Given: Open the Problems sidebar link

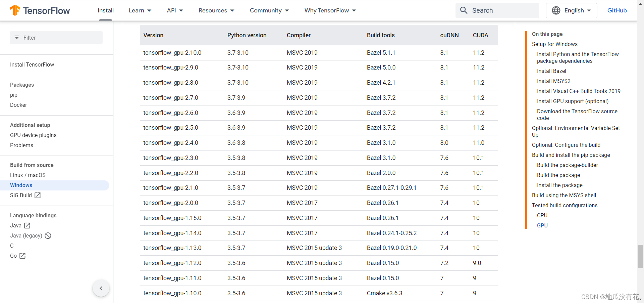Looking at the screenshot, I should [x=21, y=145].
